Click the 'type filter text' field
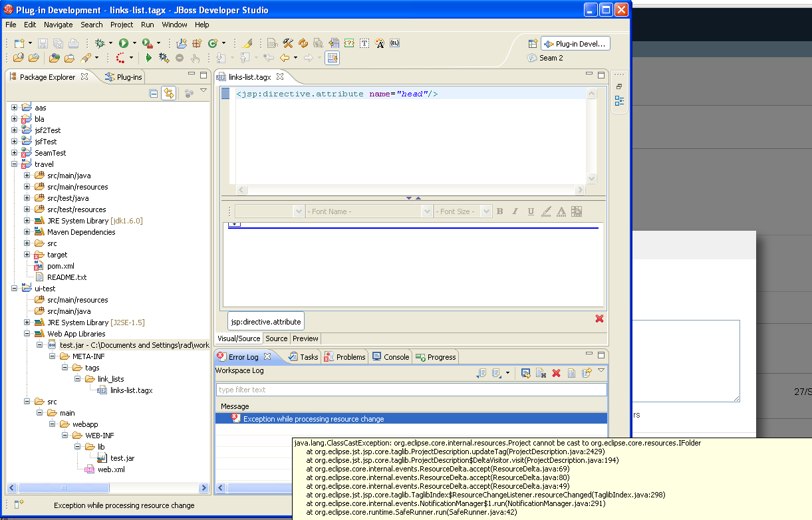 coord(411,390)
